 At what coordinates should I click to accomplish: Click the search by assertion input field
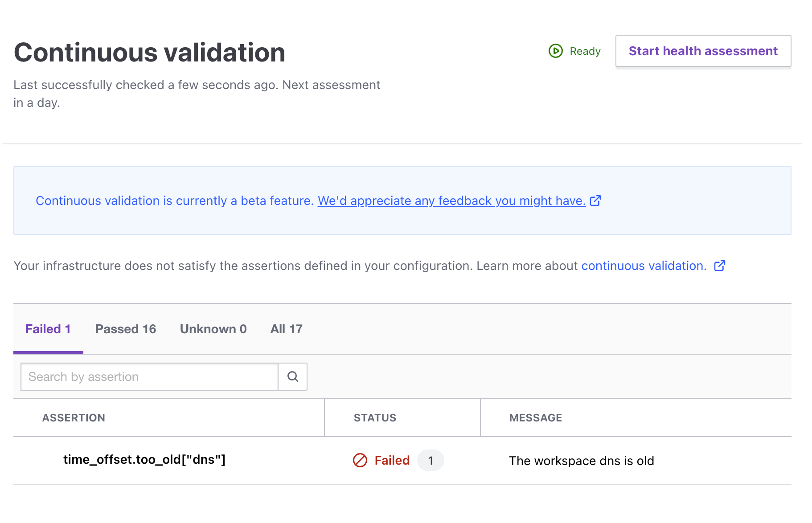point(149,376)
